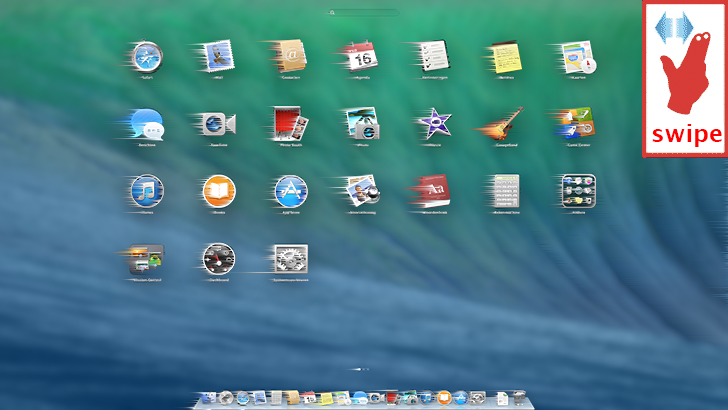Launch GarageBand guitar icon in Launchpad

click(x=506, y=124)
